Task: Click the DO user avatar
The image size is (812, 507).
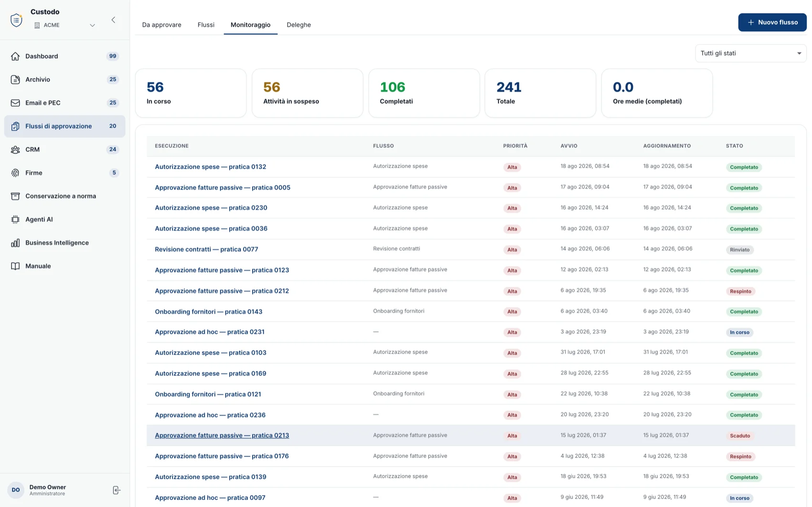Action: tap(16, 490)
